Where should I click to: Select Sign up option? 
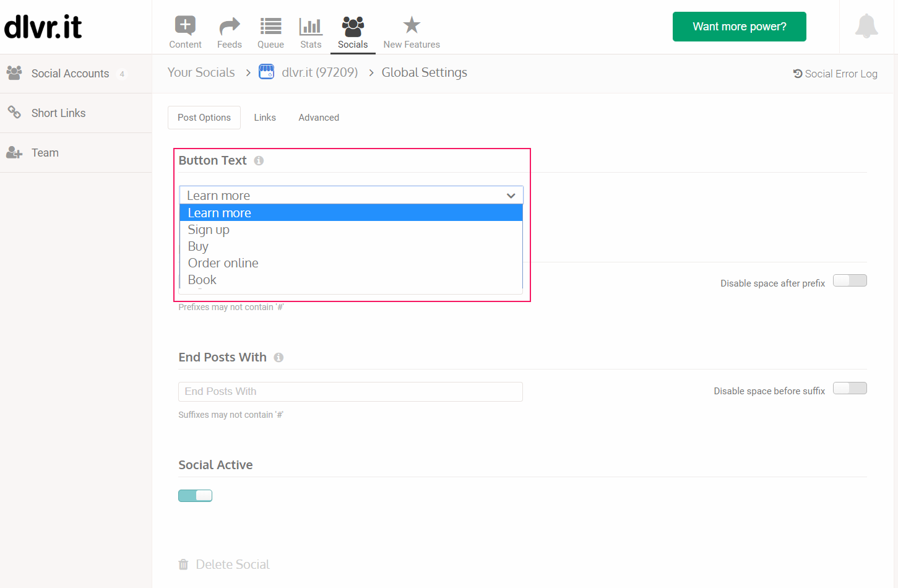[351, 230]
